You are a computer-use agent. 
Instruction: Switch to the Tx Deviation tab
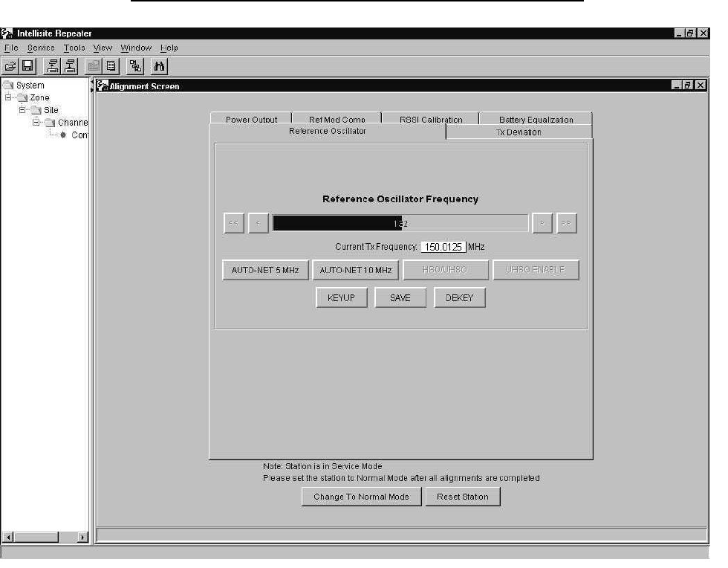(x=519, y=132)
